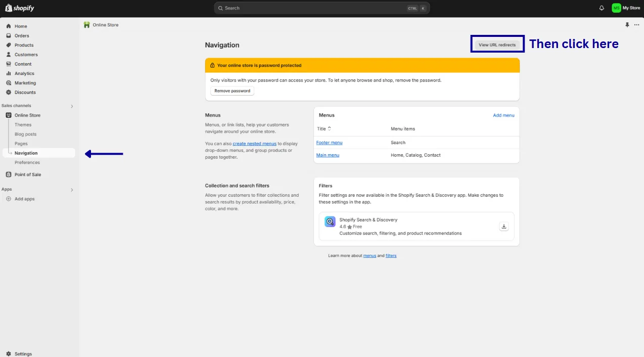The width and height of the screenshot is (644, 357).
Task: Click the Menu items column header
Action: (x=403, y=129)
